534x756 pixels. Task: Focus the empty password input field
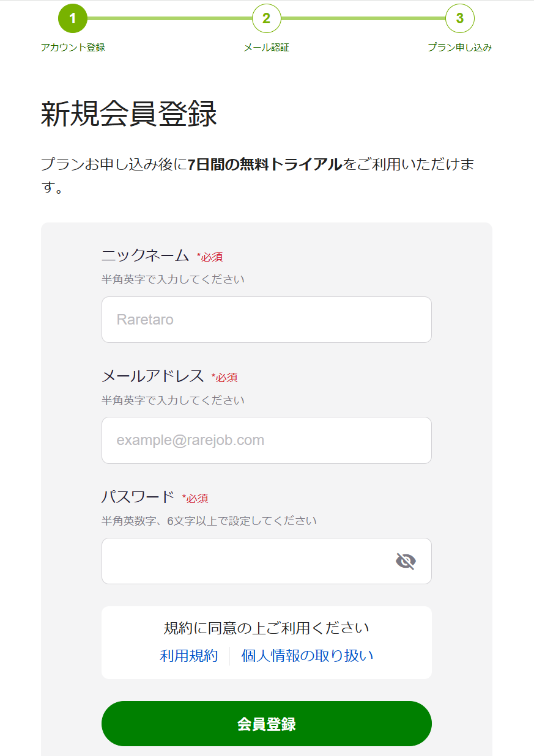pyautogui.click(x=245, y=561)
